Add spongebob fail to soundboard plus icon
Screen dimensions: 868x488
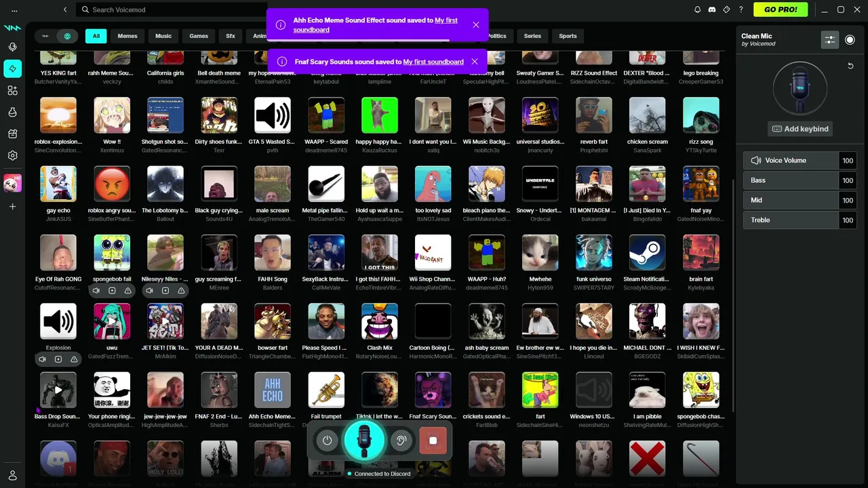[112, 291]
